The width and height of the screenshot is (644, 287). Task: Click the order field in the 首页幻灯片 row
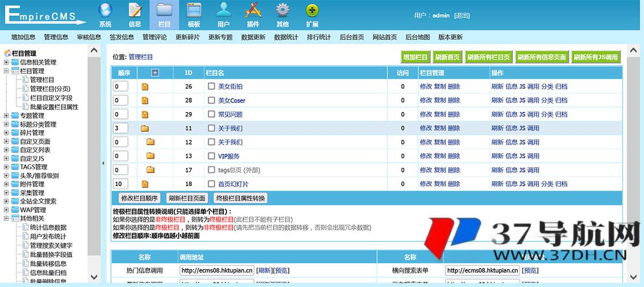pos(121,184)
